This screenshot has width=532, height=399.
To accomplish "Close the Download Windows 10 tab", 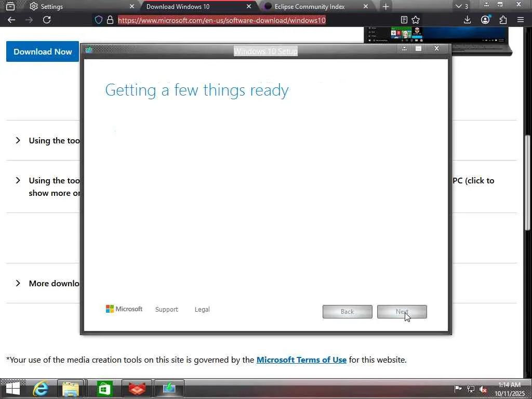I will click(x=249, y=6).
